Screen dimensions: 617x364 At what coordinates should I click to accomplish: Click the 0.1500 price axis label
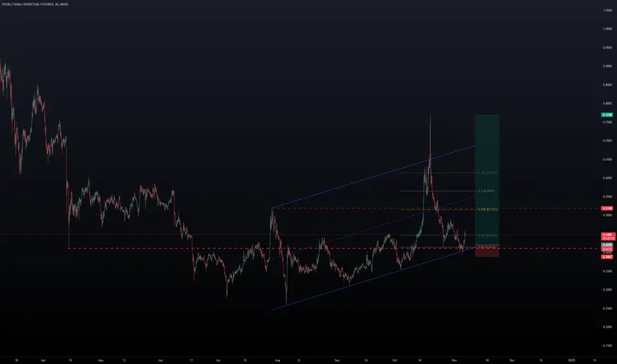pos(607,345)
